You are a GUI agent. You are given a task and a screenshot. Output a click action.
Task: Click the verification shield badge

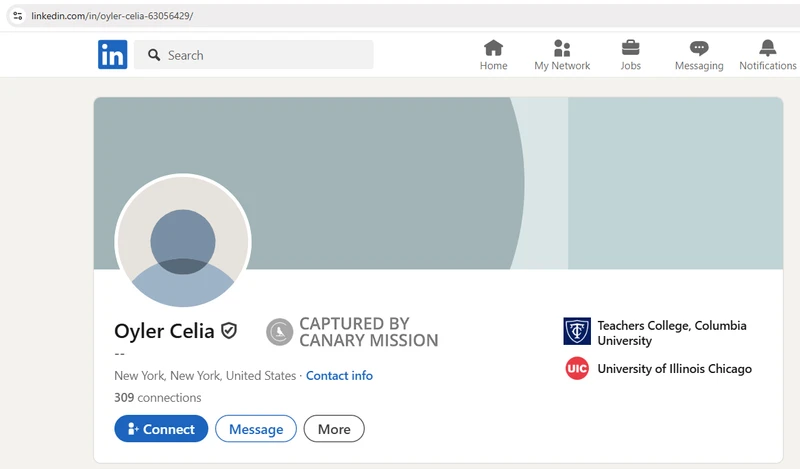pyautogui.click(x=229, y=331)
